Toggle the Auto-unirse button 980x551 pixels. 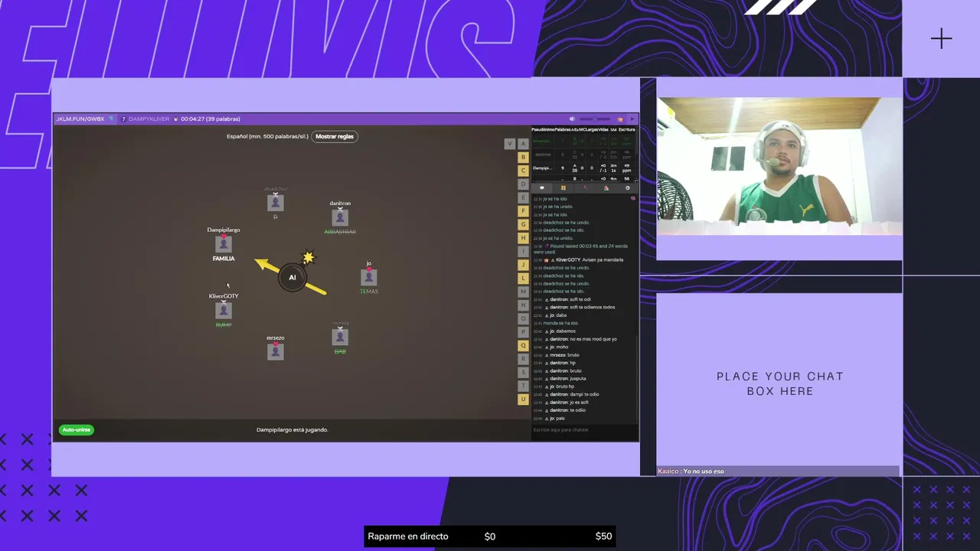tap(77, 430)
